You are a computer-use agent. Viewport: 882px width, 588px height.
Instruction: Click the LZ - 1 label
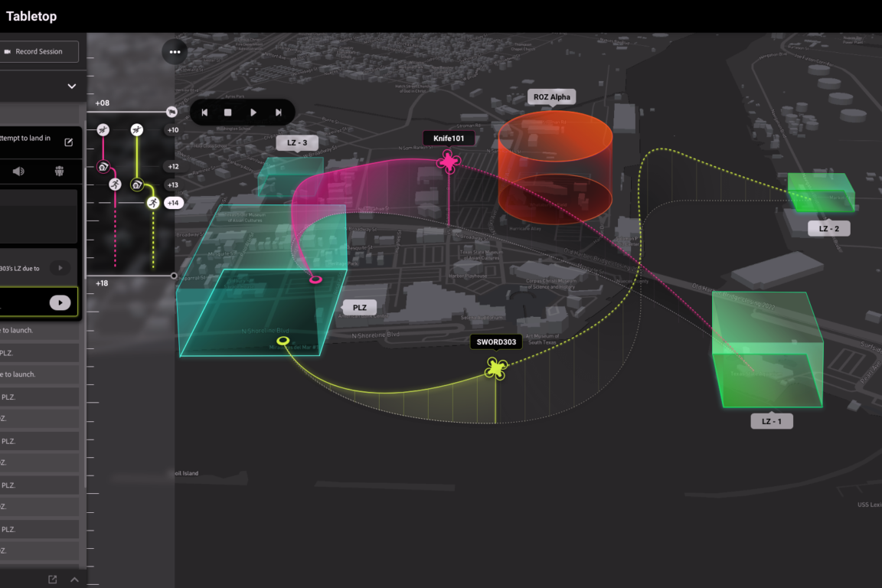[x=772, y=421]
